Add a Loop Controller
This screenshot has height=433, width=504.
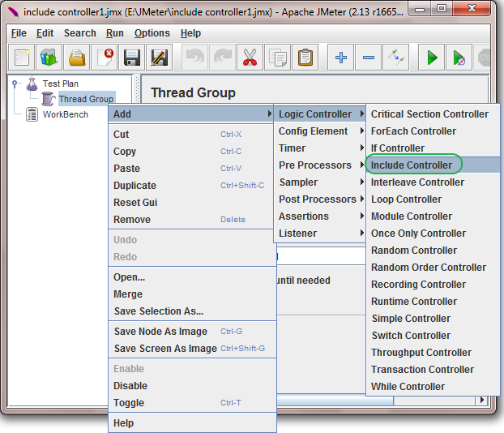433,199
